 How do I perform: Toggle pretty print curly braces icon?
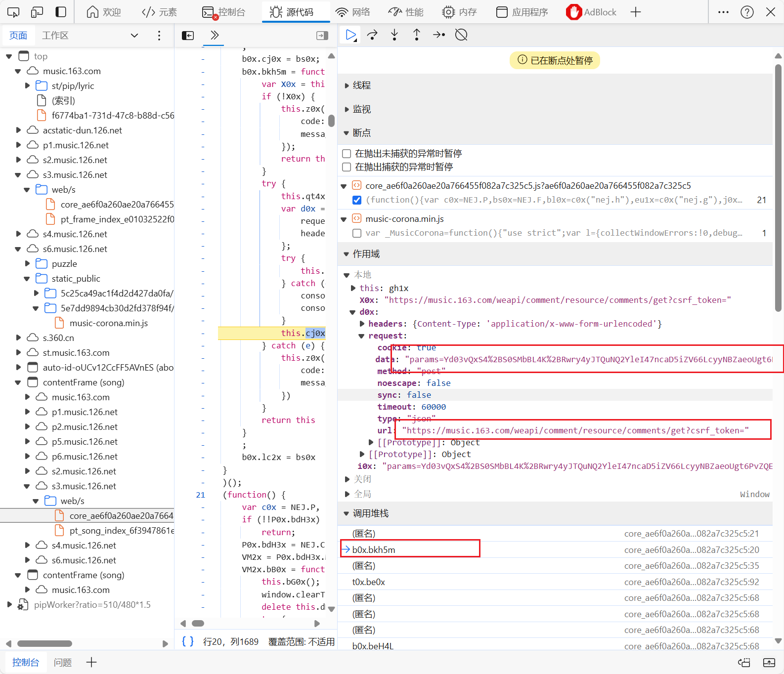coord(188,641)
